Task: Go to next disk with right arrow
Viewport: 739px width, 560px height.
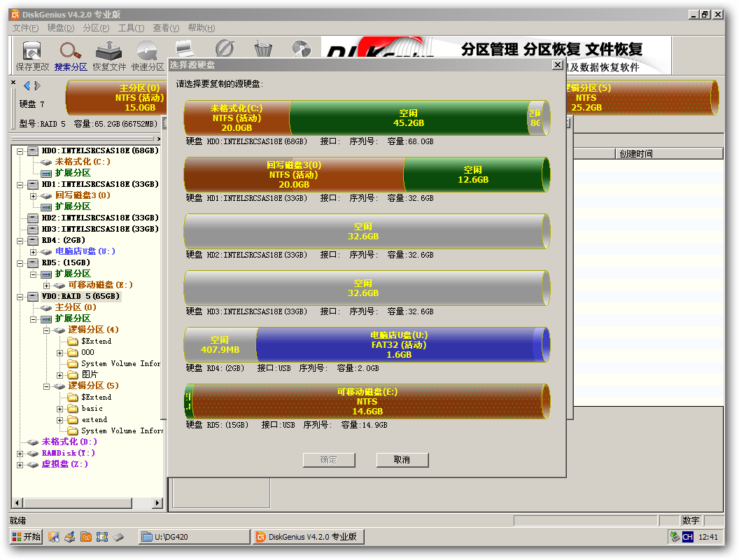Action: (38, 86)
